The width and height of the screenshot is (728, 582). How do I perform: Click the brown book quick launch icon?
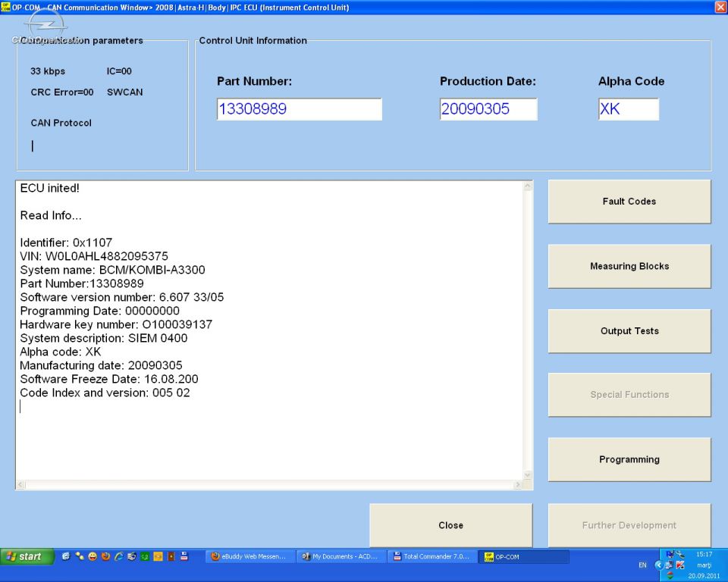click(171, 556)
